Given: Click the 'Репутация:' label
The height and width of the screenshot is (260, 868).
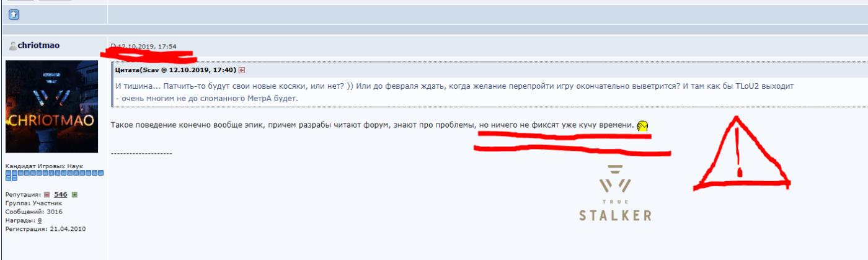Looking at the screenshot, I should coord(22,195).
